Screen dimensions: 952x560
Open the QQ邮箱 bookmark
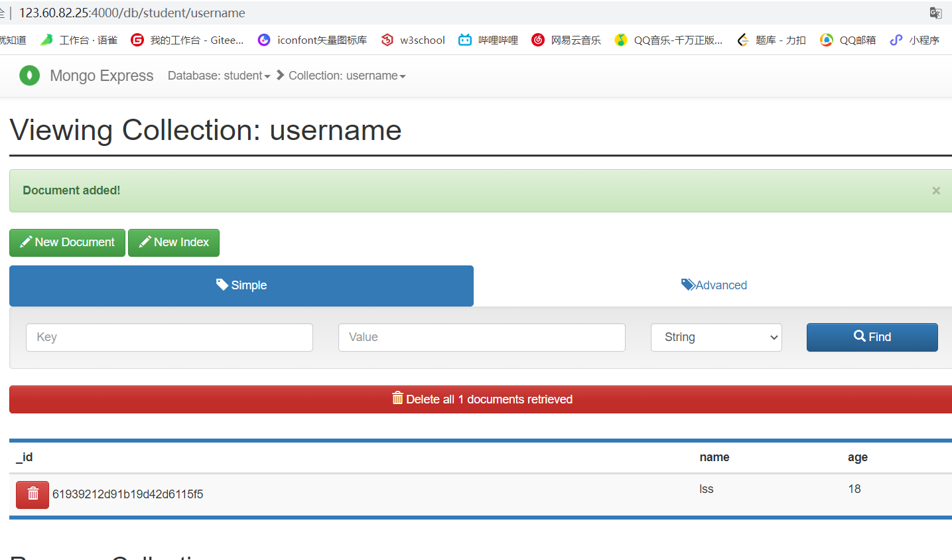pos(848,40)
